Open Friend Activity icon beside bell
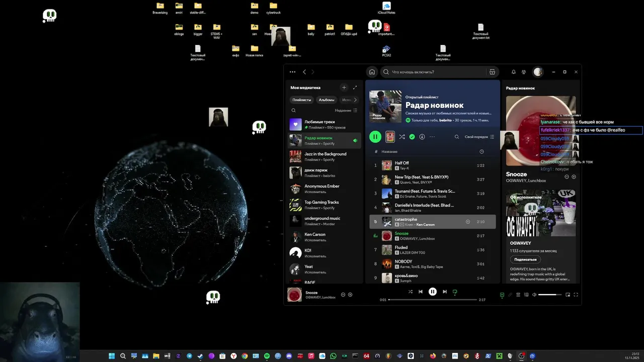The image size is (644, 362). [524, 72]
